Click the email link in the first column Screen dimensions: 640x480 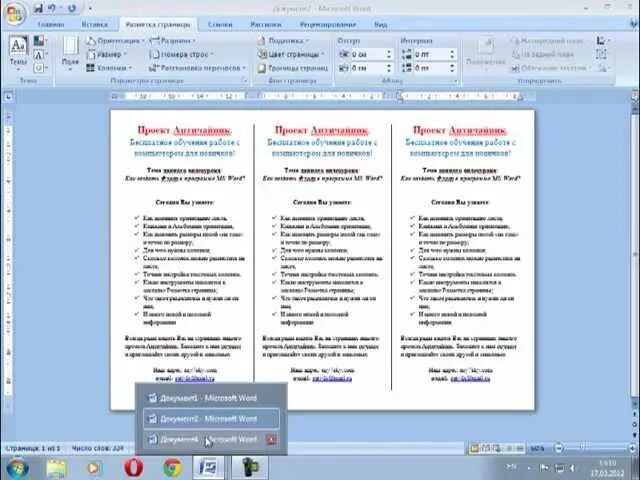point(194,379)
